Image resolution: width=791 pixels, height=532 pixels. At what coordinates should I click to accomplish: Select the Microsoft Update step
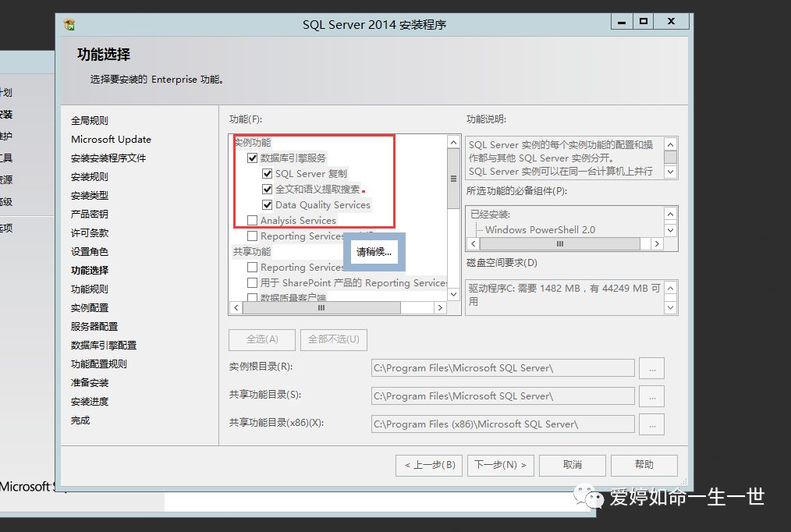[x=111, y=139]
